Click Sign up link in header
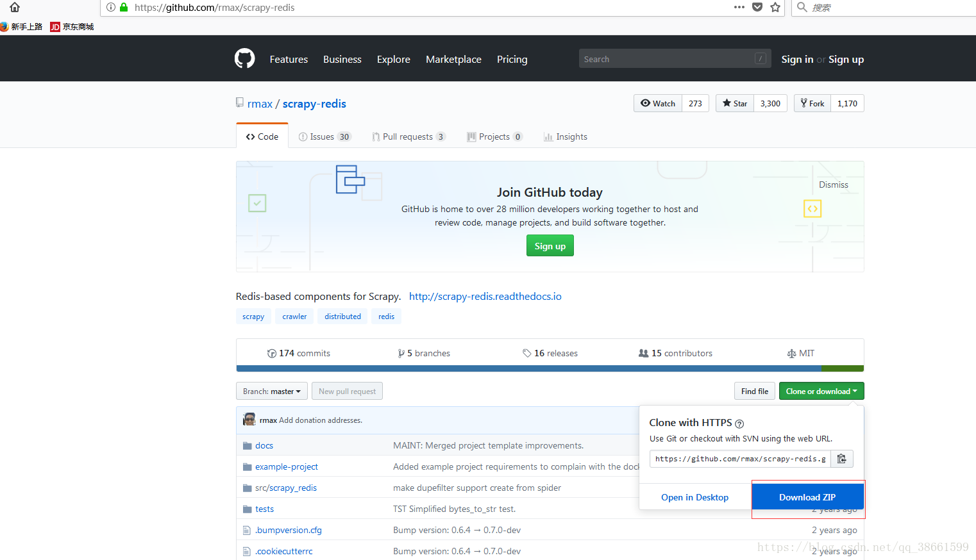The width and height of the screenshot is (976, 560). tap(846, 59)
